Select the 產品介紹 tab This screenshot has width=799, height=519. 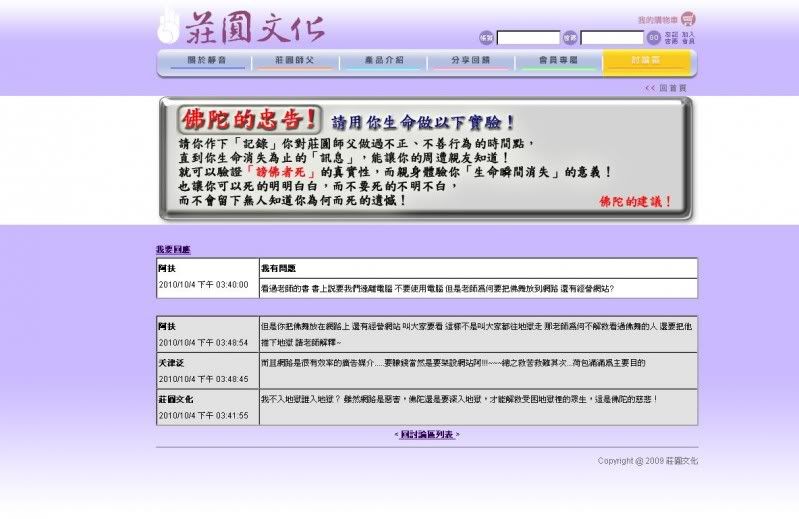point(380,62)
